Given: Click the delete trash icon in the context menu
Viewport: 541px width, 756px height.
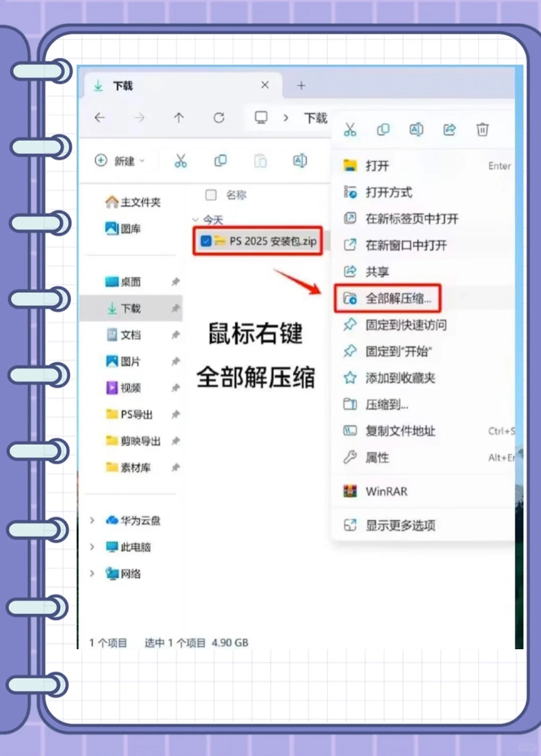Looking at the screenshot, I should coord(482,129).
